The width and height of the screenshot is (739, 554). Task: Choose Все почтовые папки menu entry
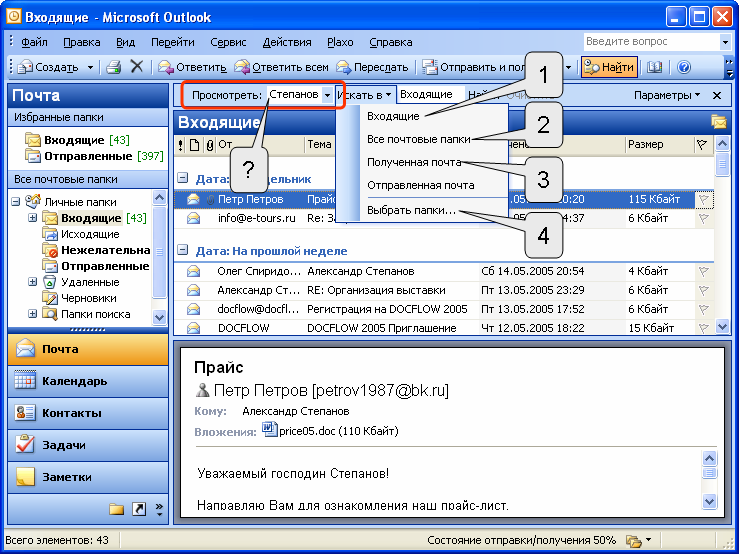pos(419,139)
